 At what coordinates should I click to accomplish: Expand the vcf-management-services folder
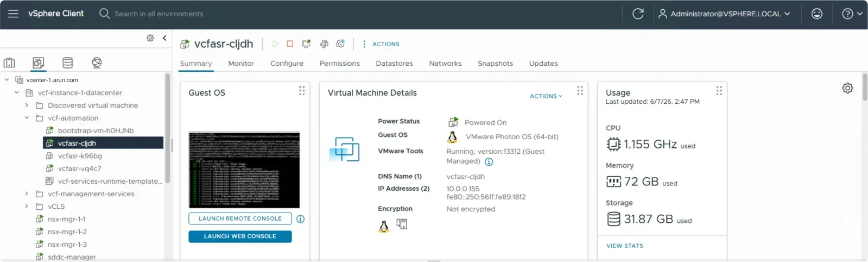point(27,194)
